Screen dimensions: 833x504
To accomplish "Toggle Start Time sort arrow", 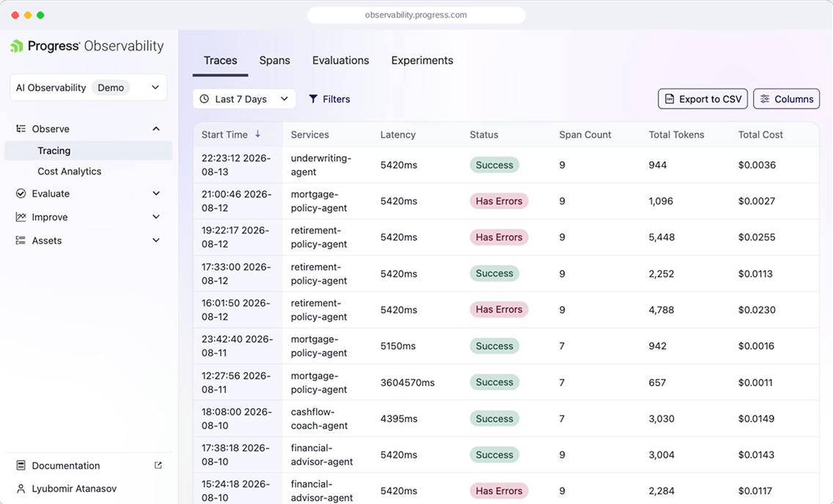I will click(x=257, y=134).
